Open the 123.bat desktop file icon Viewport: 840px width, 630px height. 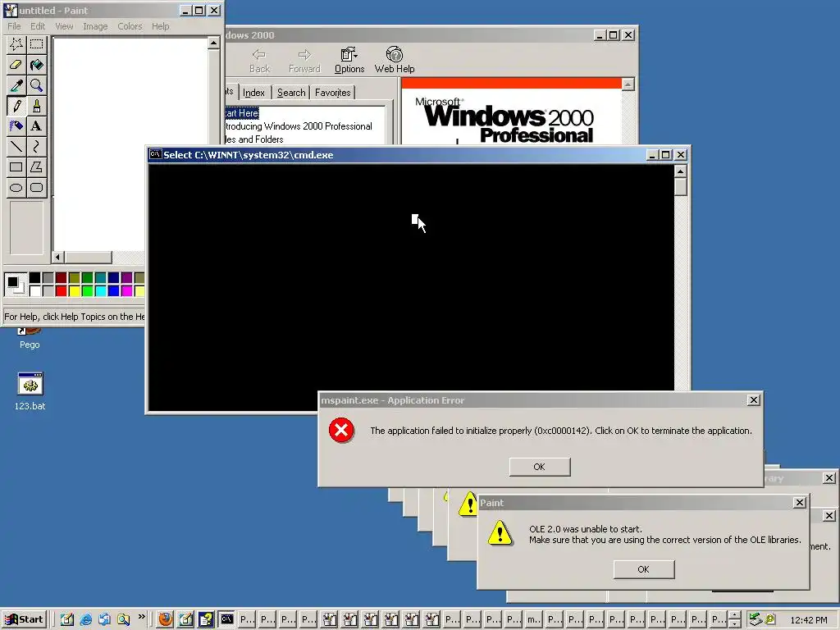point(30,391)
